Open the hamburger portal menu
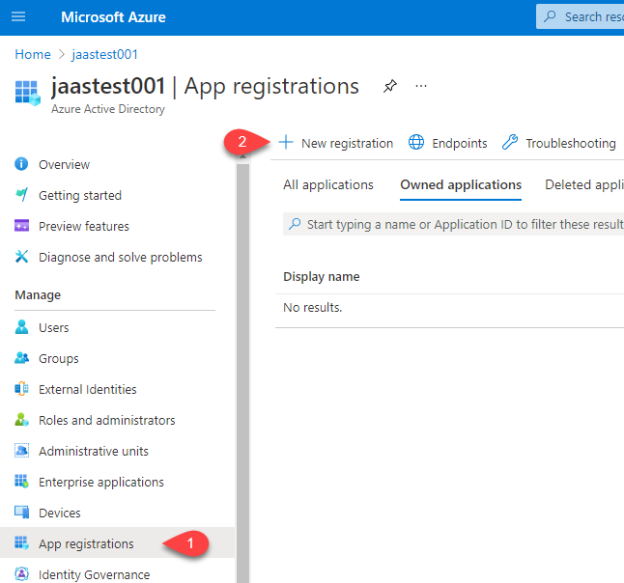This screenshot has width=624, height=583. click(x=18, y=17)
